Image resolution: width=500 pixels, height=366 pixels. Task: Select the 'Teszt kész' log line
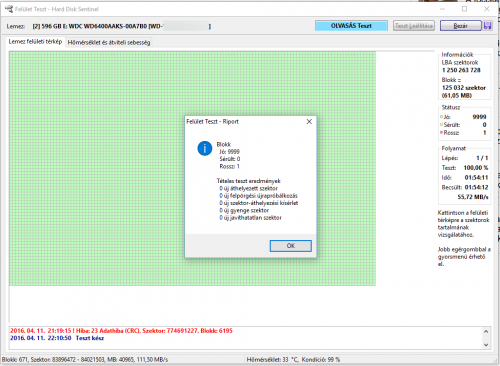pos(57,338)
